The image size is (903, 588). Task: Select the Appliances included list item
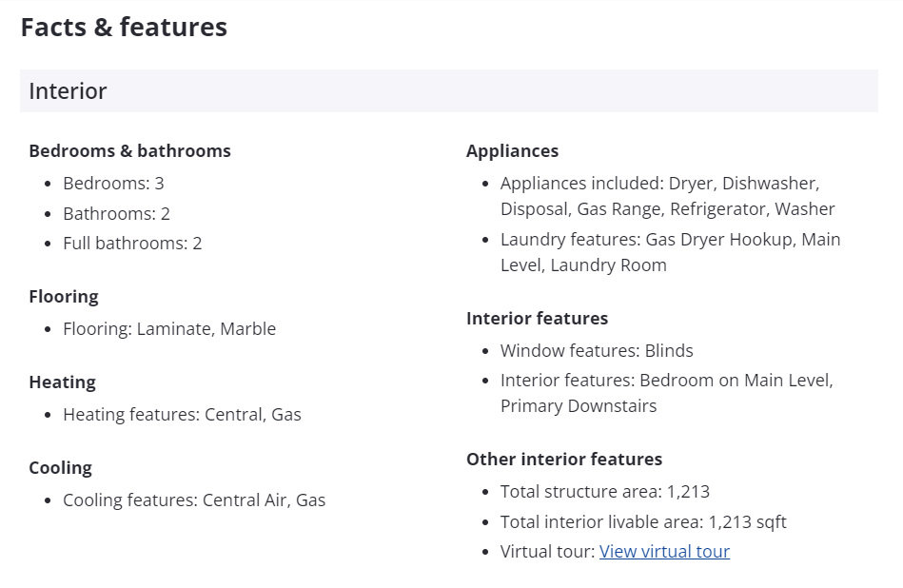[667, 196]
